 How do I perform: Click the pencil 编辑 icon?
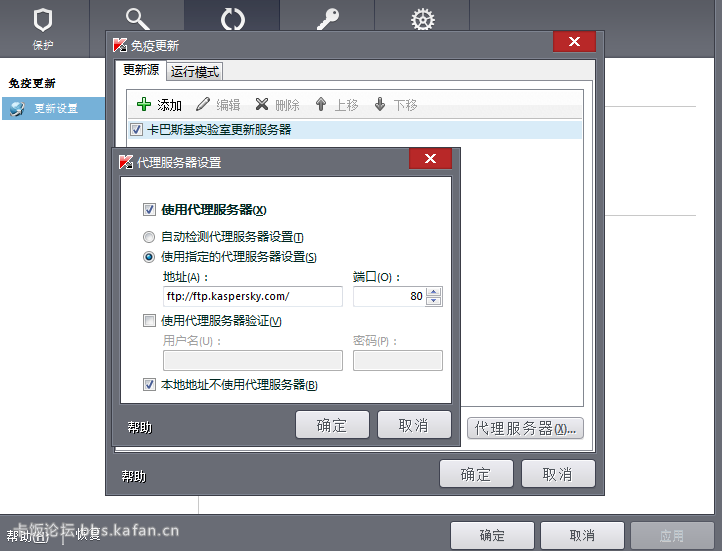click(203, 104)
